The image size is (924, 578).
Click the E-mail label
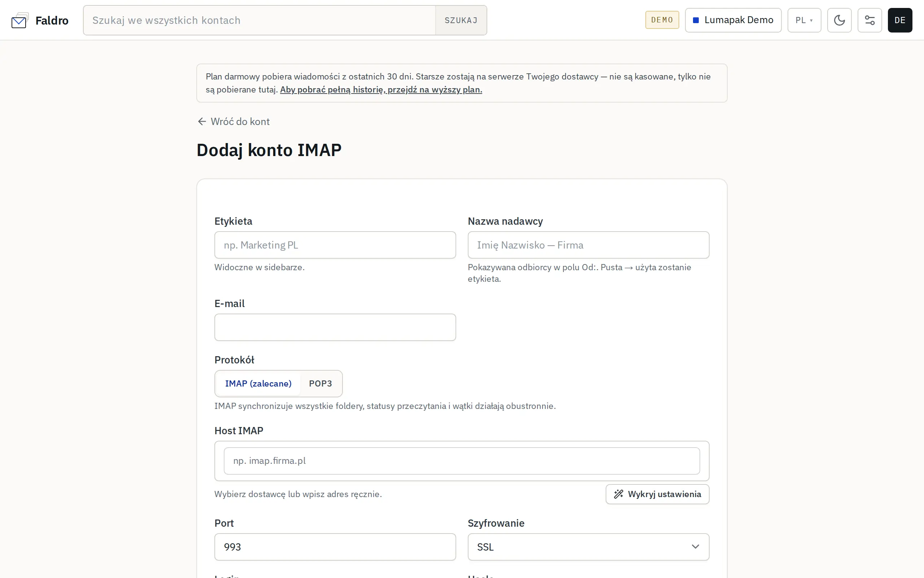(230, 303)
